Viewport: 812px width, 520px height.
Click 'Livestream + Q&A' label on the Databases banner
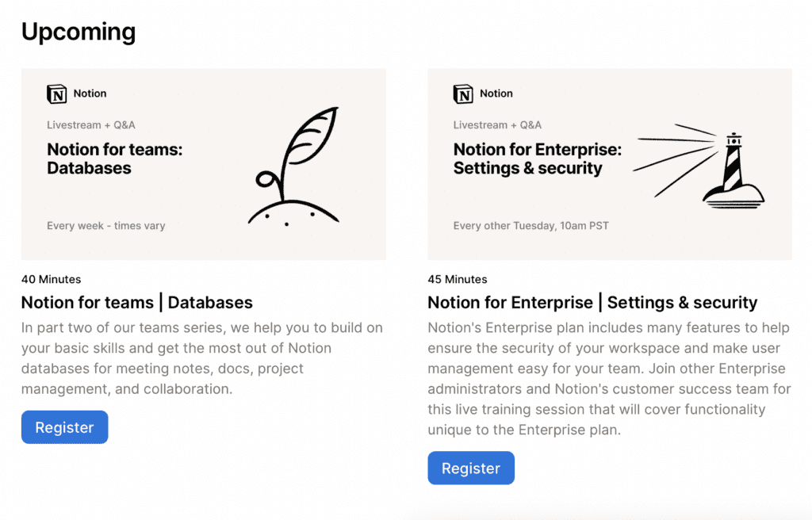click(x=91, y=125)
